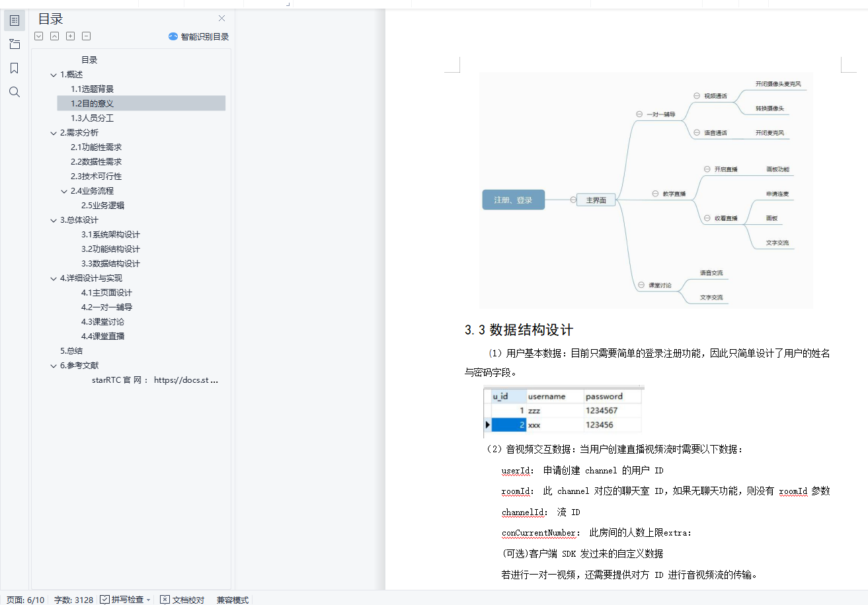868x605 pixels.
Task: Select 3.总体设计 in the outline
Action: 79,220
